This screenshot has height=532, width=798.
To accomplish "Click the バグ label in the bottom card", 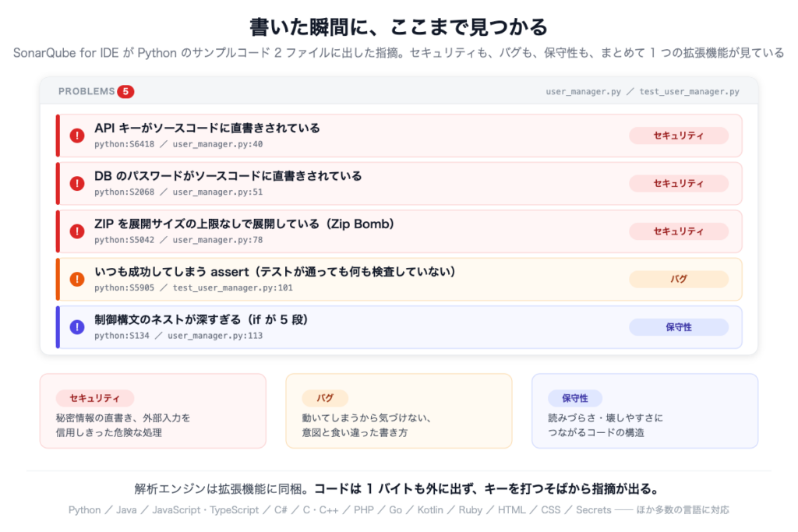I will [325, 398].
